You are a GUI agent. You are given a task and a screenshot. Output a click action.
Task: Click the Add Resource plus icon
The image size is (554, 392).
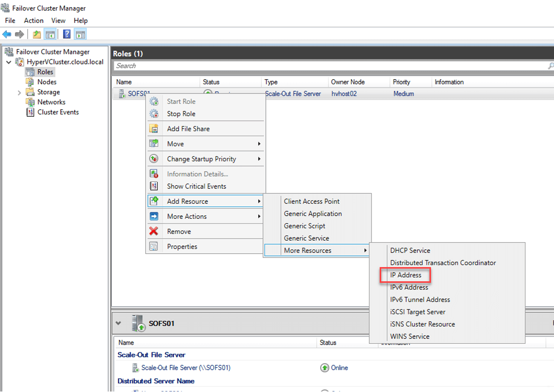153,201
